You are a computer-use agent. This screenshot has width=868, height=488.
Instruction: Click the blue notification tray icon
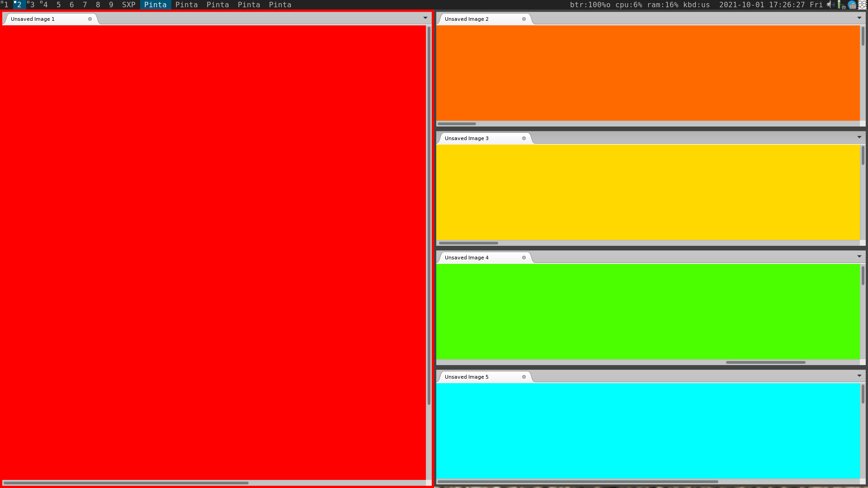tap(852, 5)
